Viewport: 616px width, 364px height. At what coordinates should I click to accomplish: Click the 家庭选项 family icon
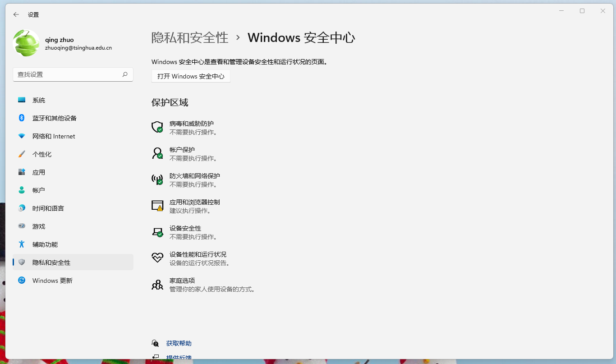tap(157, 284)
